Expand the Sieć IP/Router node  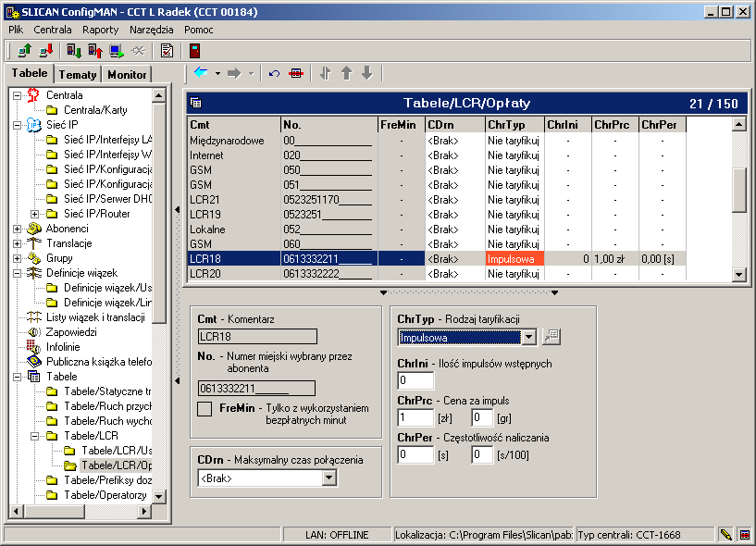35,214
